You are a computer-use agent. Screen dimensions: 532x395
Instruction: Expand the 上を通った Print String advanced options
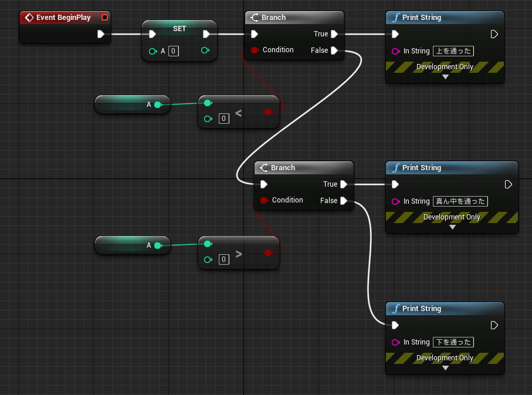pyautogui.click(x=445, y=77)
